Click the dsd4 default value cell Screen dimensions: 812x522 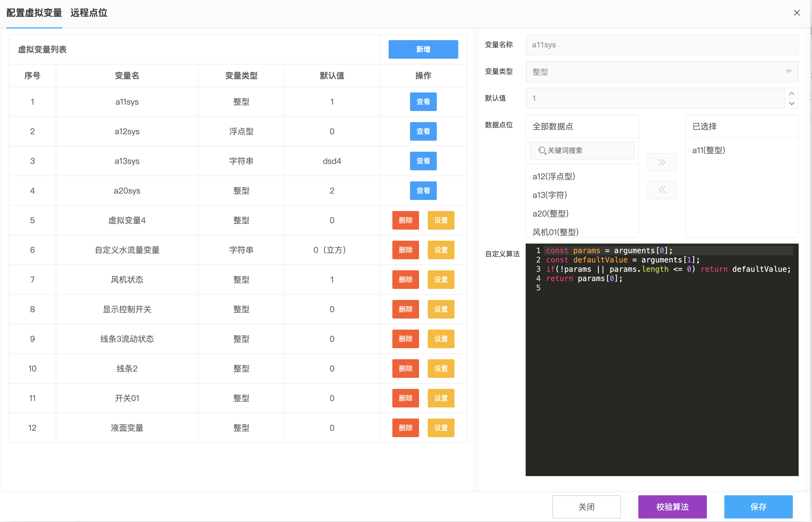[x=332, y=161]
